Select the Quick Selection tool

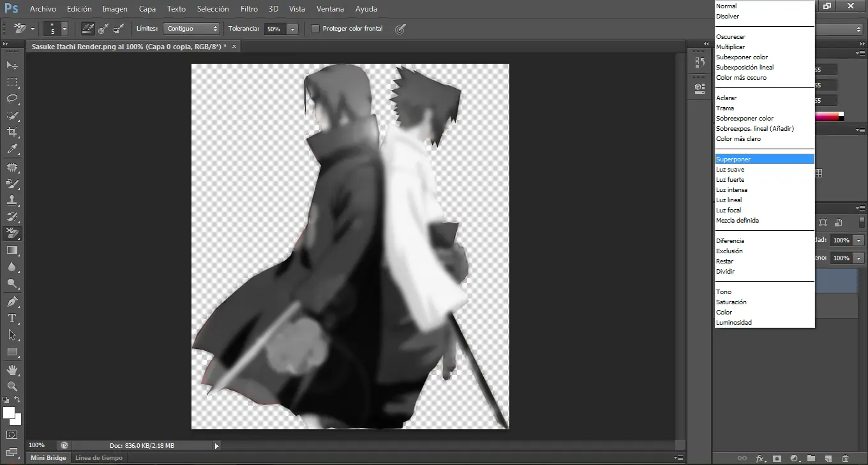coord(12,115)
